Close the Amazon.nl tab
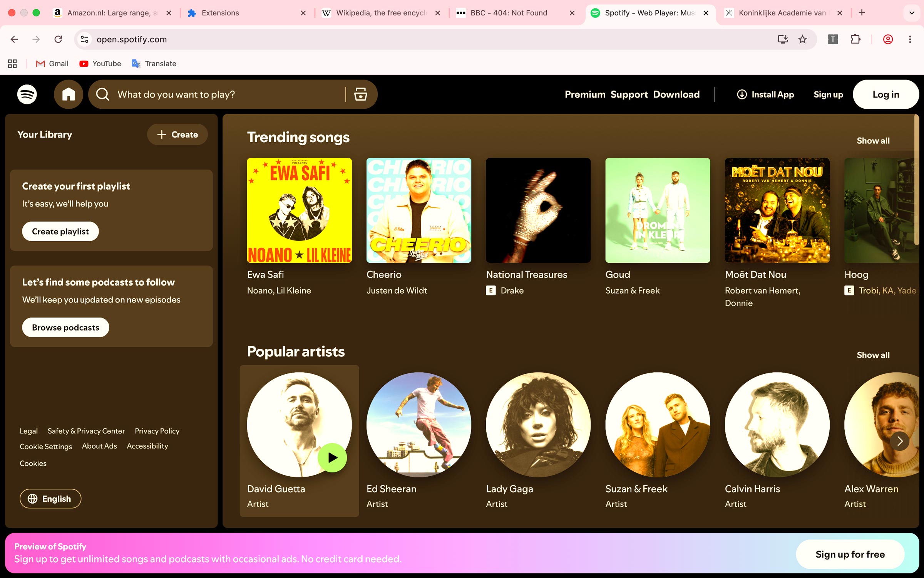The image size is (924, 578). [169, 13]
